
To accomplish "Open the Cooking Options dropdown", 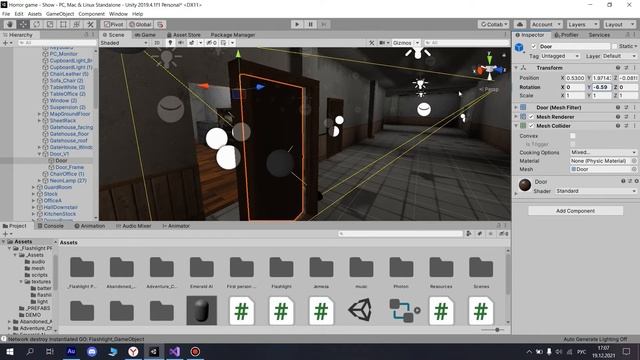I will (604, 152).
